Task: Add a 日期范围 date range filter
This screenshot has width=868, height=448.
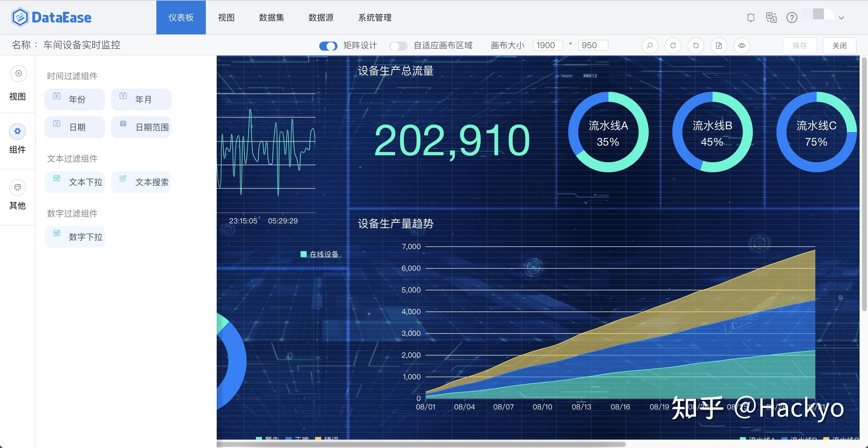Action: (x=141, y=127)
